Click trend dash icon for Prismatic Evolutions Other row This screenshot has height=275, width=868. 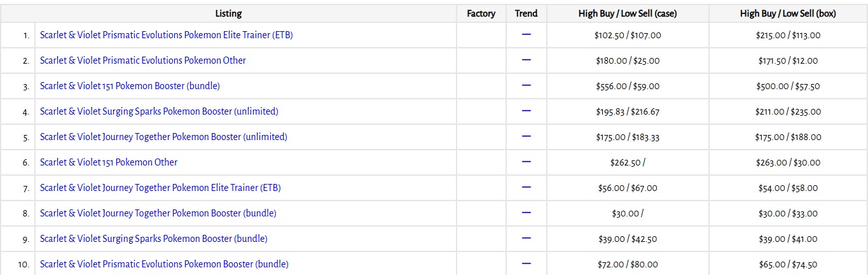[526, 60]
